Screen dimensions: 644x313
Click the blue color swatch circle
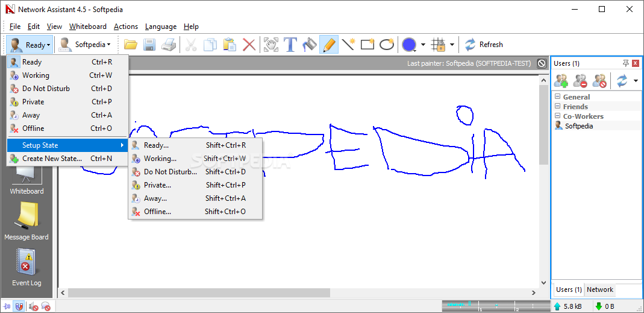pyautogui.click(x=408, y=45)
